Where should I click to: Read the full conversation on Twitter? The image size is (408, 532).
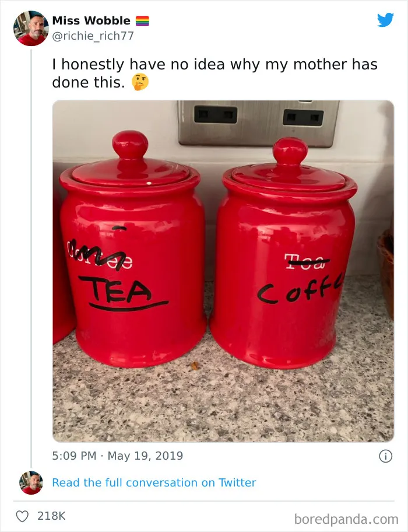[154, 482]
